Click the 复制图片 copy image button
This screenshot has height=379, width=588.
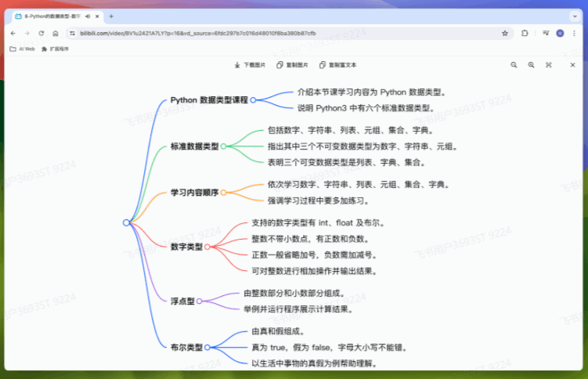click(293, 65)
